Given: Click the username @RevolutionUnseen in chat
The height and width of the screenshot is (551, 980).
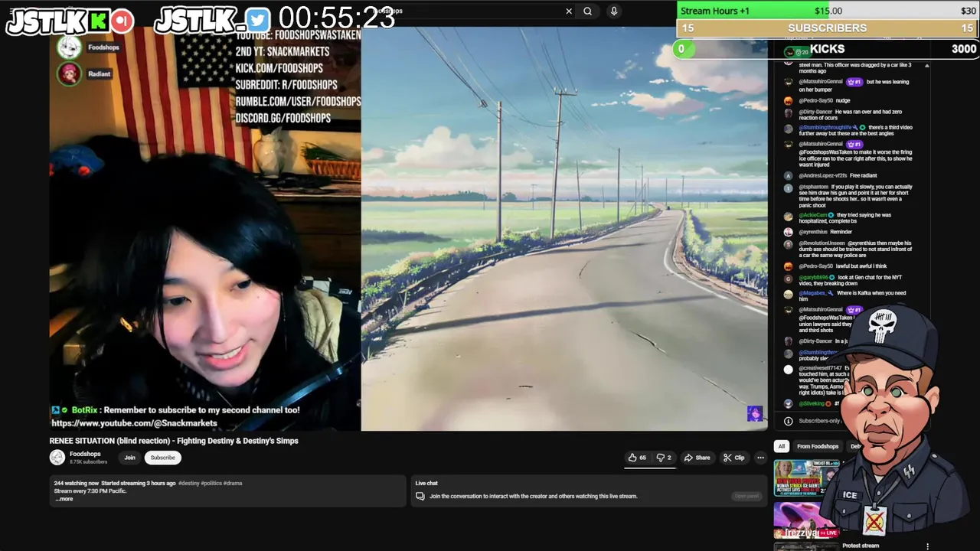Looking at the screenshot, I should (x=822, y=243).
